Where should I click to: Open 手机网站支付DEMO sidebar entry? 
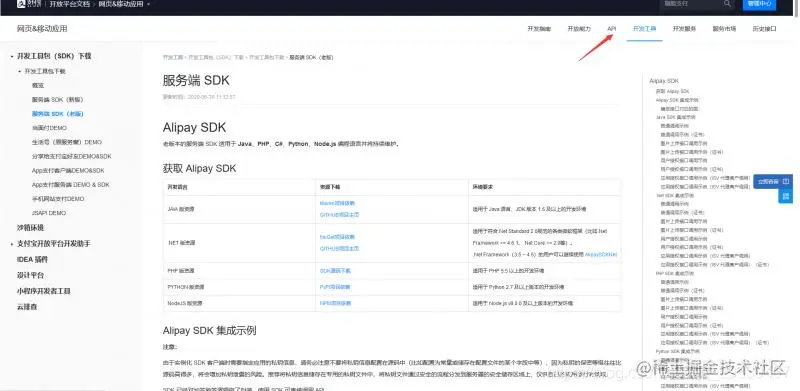(58, 199)
